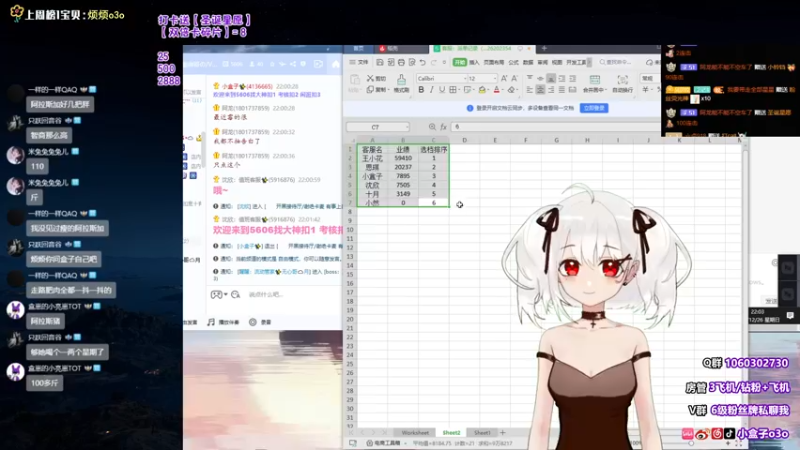
Task: Toggle Bold formatting
Action: coord(421,90)
